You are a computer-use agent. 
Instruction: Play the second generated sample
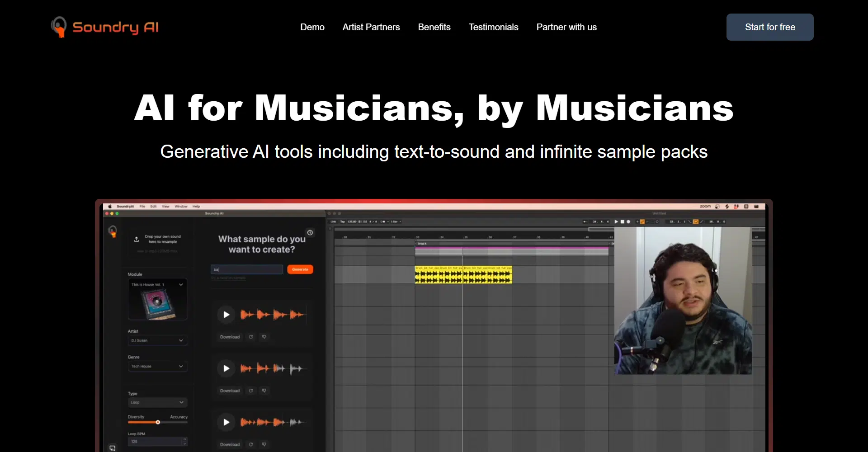pyautogui.click(x=226, y=368)
